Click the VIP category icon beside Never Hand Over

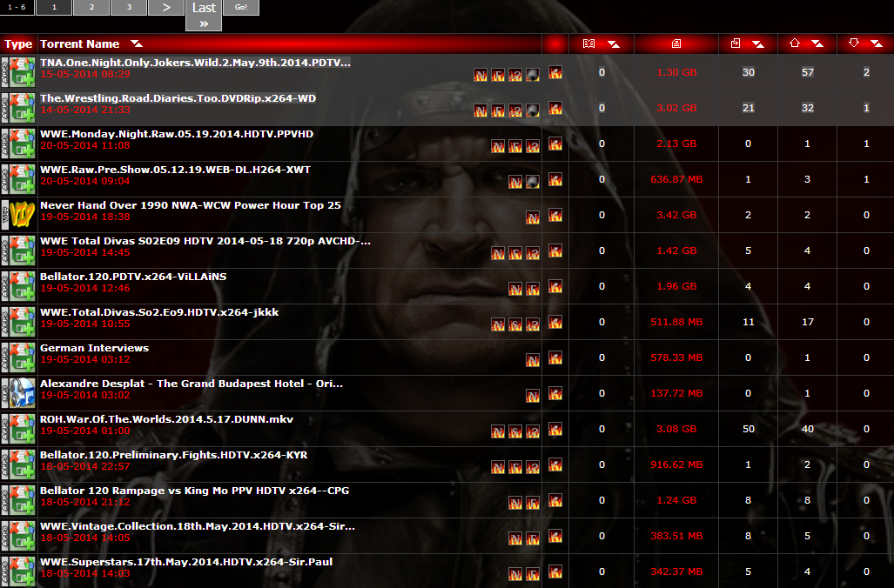[18, 215]
